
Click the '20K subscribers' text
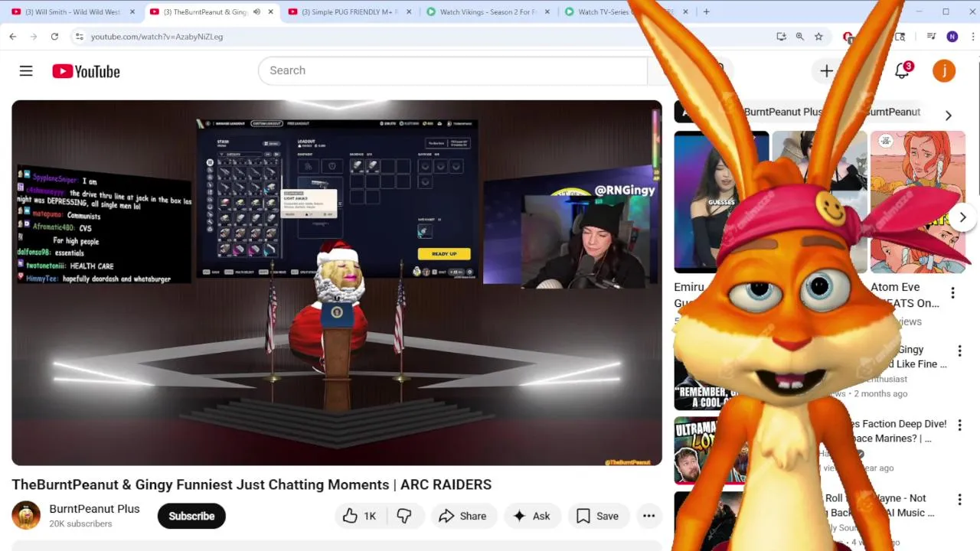(x=80, y=523)
